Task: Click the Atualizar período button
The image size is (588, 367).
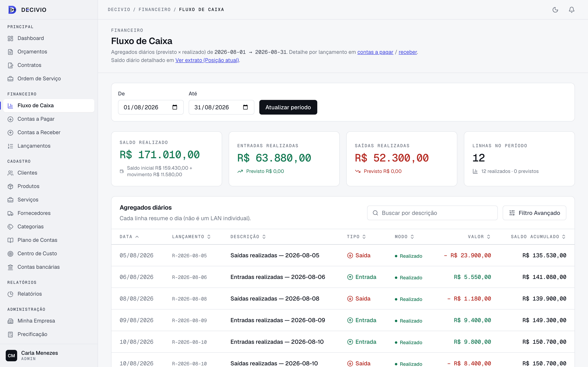Action: (288, 107)
